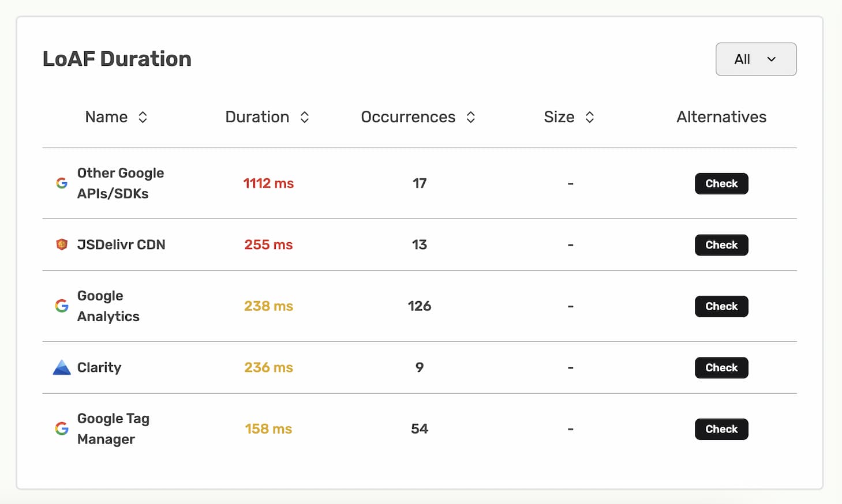
Task: Select the JSDelivr CDN name
Action: click(x=121, y=245)
